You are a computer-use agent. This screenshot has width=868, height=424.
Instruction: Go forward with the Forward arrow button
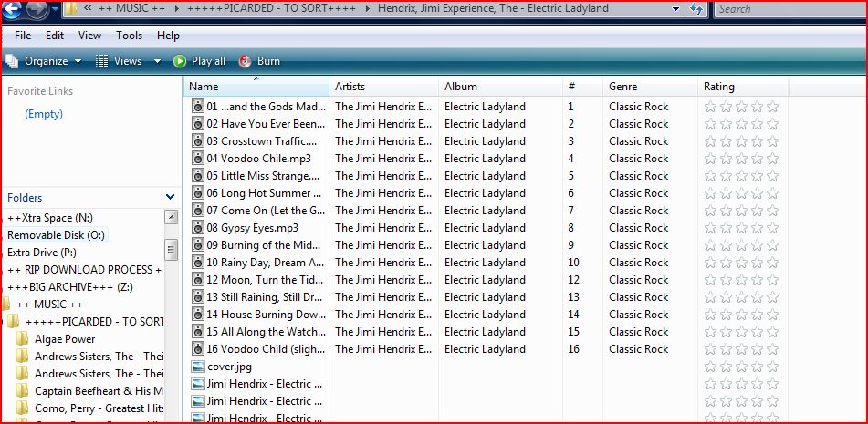(x=37, y=7)
